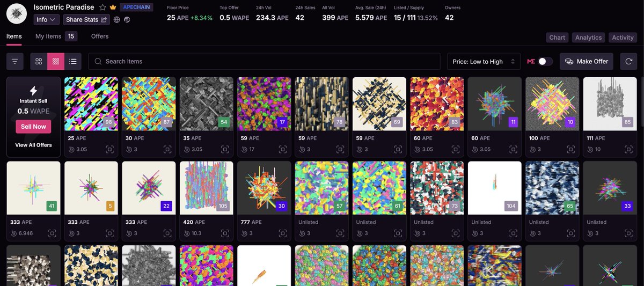The width and height of the screenshot is (644, 286).
Task: Open quick view icon on the 25 APE card
Action: [109, 149]
